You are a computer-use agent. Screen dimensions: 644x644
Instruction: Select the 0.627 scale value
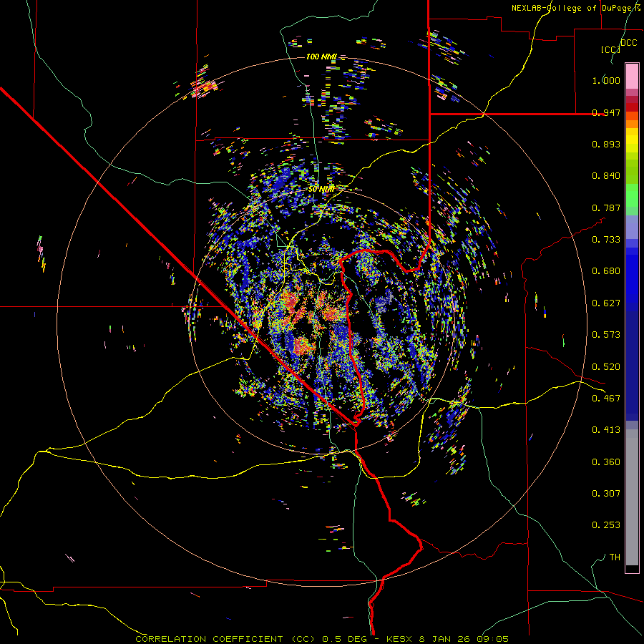[x=606, y=303]
